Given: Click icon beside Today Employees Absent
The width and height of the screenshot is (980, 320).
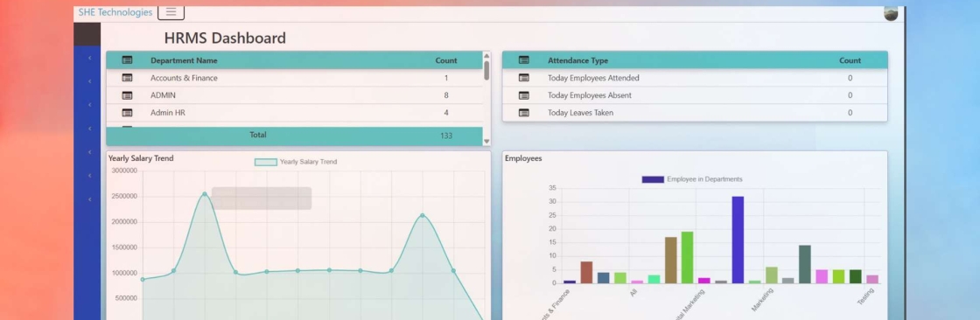Looking at the screenshot, I should point(524,95).
